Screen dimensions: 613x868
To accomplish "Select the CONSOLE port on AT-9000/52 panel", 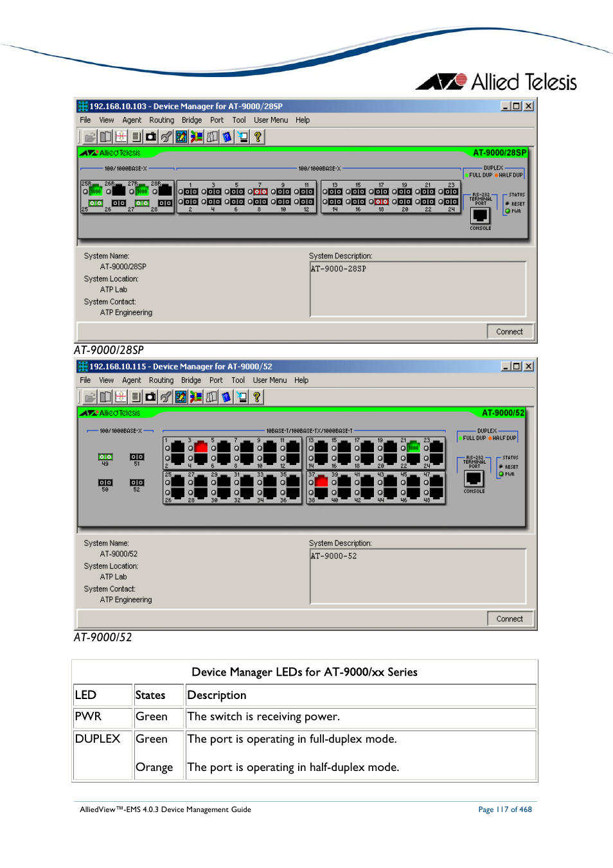I will [474, 479].
